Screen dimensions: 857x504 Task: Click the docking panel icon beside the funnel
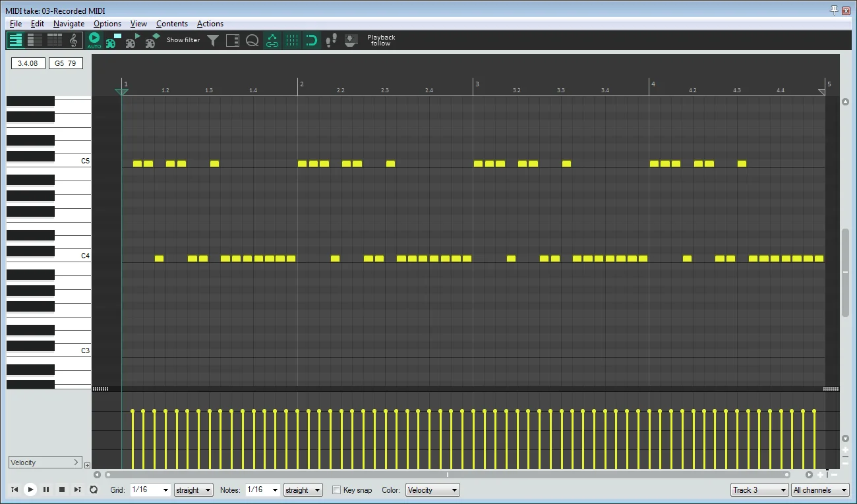pyautogui.click(x=232, y=40)
